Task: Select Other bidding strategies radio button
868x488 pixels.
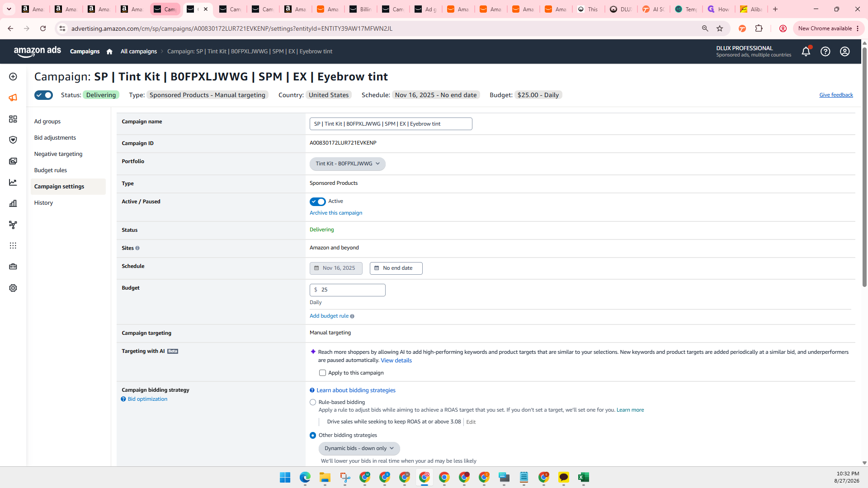Action: click(313, 436)
